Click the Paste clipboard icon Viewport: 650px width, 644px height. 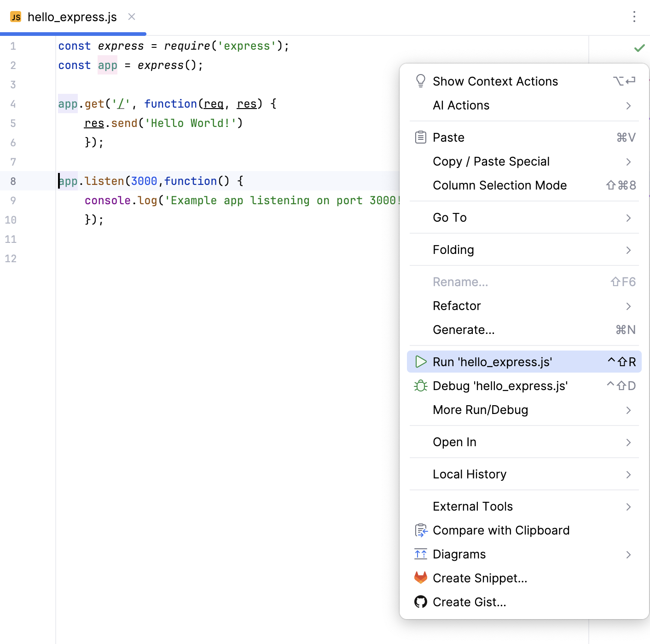tap(420, 137)
